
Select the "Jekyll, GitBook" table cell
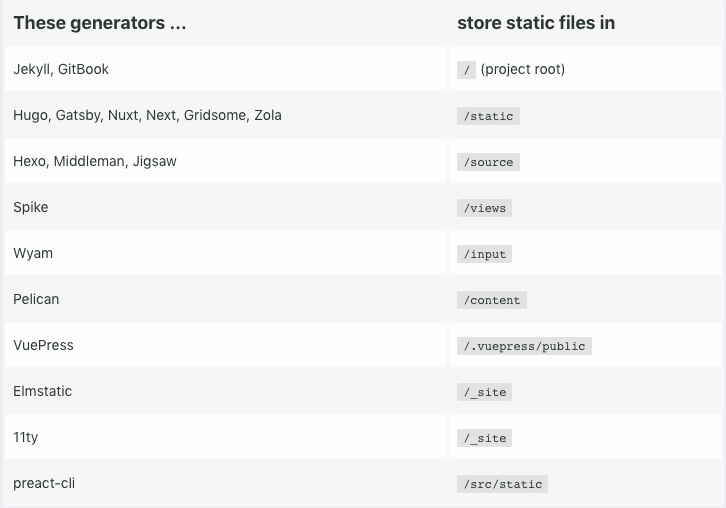click(x=62, y=69)
